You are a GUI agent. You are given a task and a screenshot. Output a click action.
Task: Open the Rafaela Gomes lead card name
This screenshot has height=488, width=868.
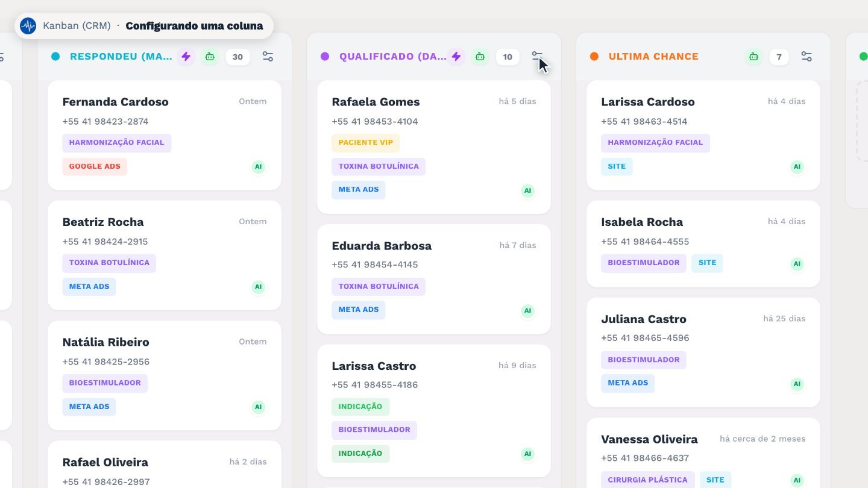(x=376, y=102)
